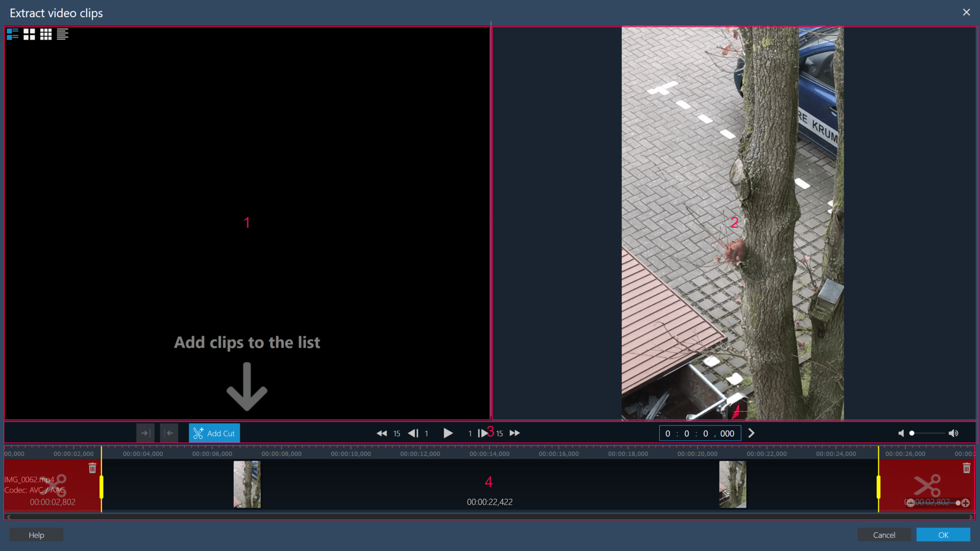Click the timecode input field
Screen dimensions: 980x551
coord(700,433)
